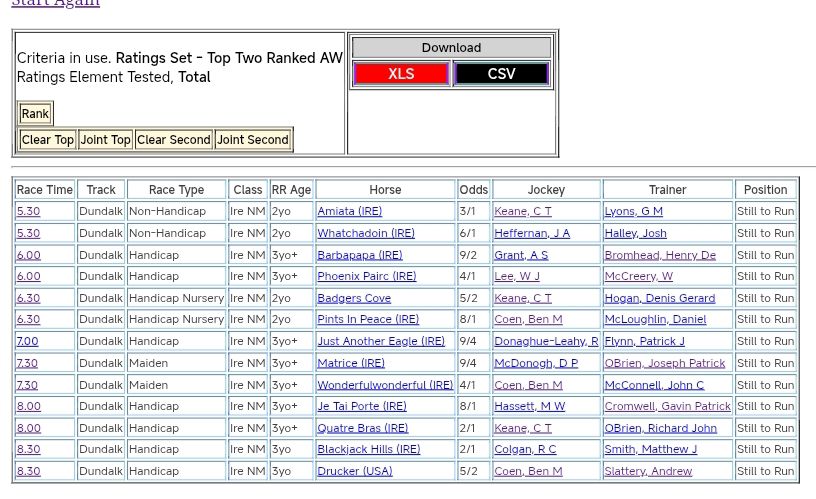Image resolution: width=816 pixels, height=499 pixels.
Task: View trainer Cromwell, Gavin Patrick
Action: tap(667, 406)
